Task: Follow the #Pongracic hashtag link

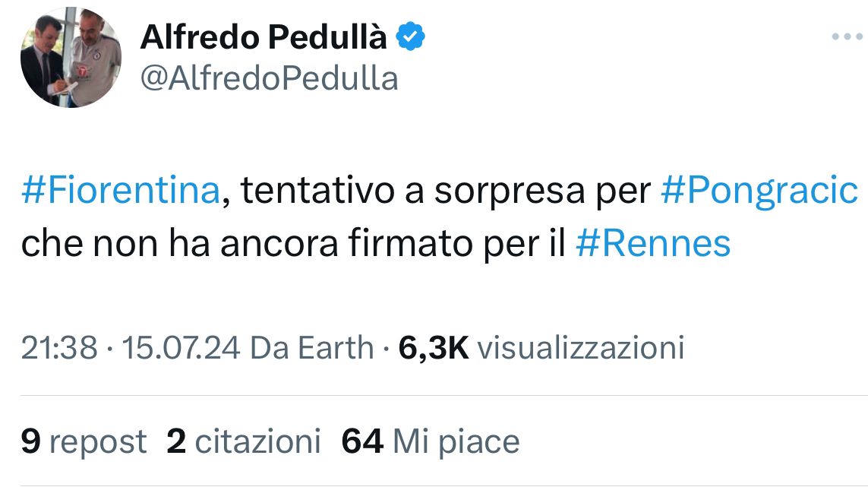Action: [759, 191]
